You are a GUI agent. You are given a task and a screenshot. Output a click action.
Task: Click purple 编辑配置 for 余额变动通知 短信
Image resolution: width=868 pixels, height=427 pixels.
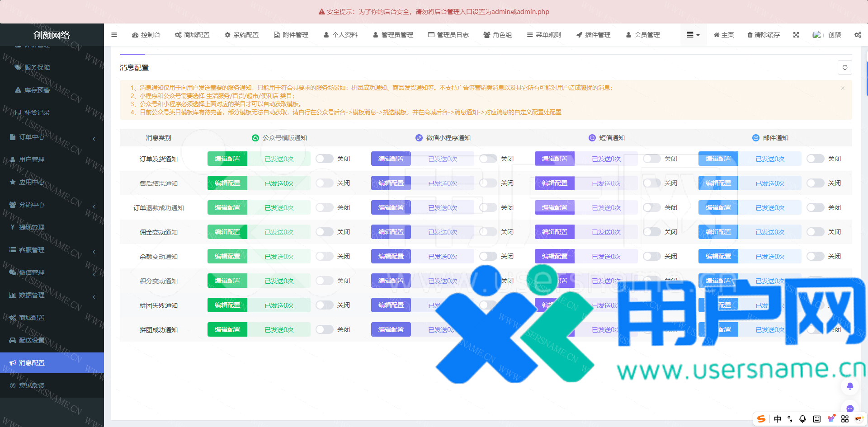(x=555, y=256)
